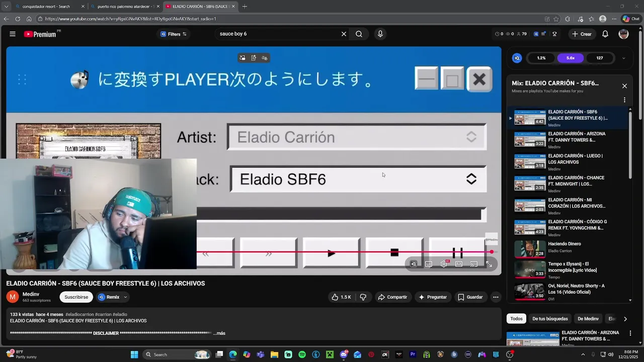The image size is (644, 362).
Task: Select the 'De Medinv' filter chip
Action: [x=588, y=319]
